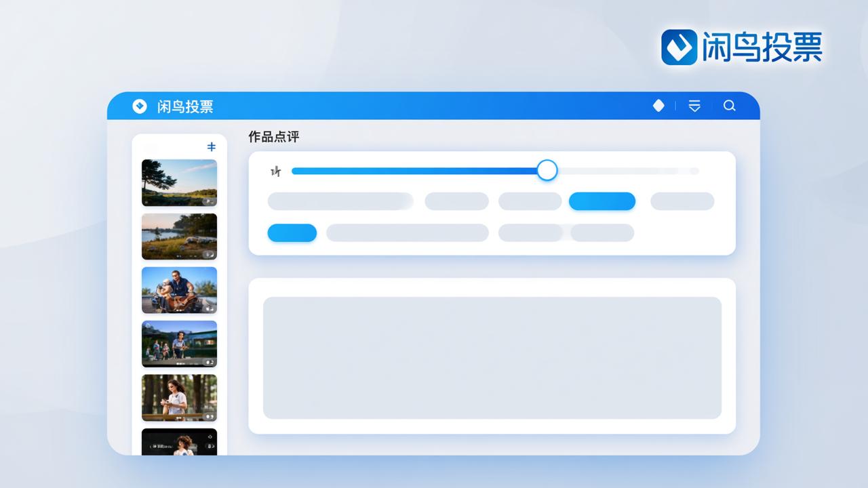
Task: Click the unfilled grey end of the slider
Action: pos(628,171)
